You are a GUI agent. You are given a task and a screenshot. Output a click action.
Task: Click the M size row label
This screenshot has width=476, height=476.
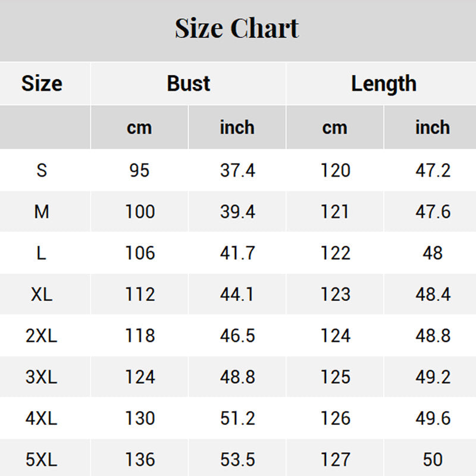click(x=42, y=212)
